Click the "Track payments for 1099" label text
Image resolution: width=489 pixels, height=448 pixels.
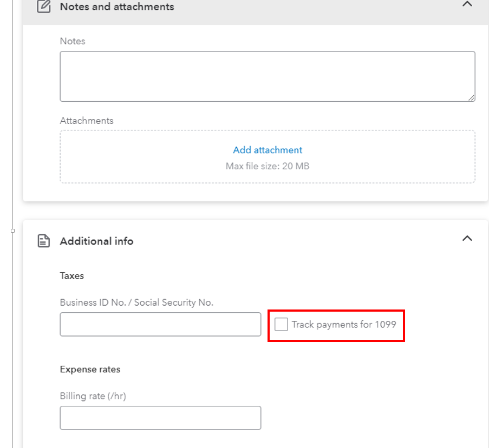click(x=344, y=324)
